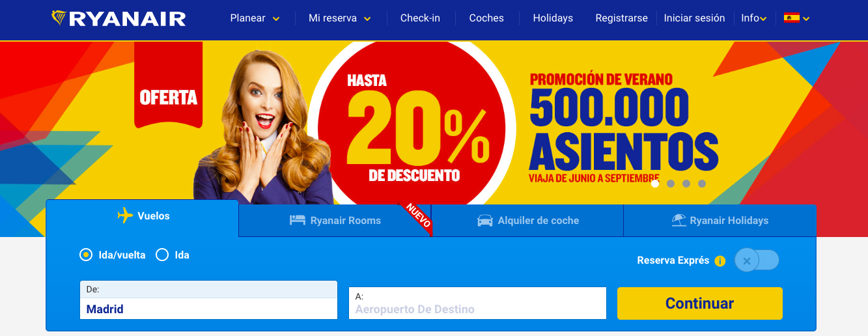Toggle the Reserva Exprés switch
The height and width of the screenshot is (336, 868).
coord(757,260)
